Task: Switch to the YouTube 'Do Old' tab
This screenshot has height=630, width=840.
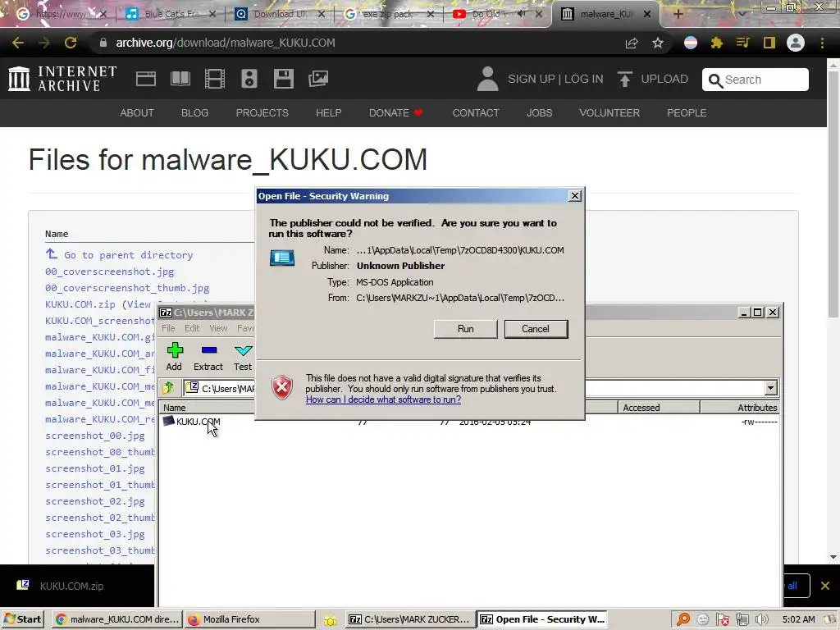Action: coord(496,14)
